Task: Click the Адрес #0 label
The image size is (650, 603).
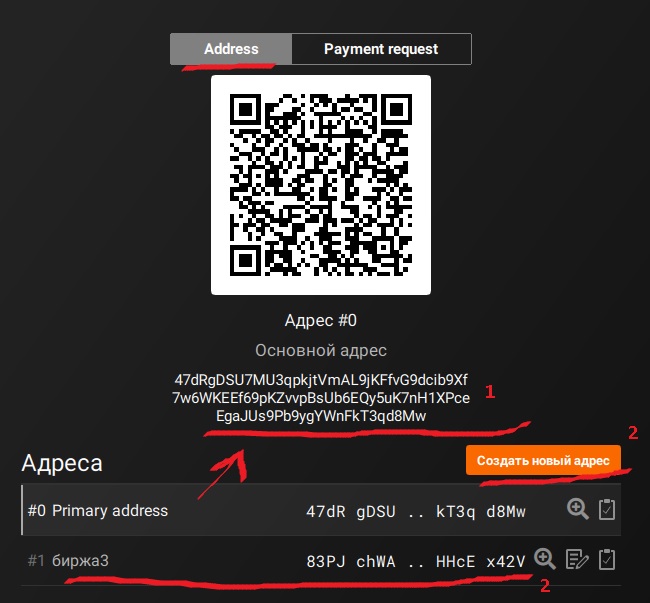Action: (x=321, y=320)
